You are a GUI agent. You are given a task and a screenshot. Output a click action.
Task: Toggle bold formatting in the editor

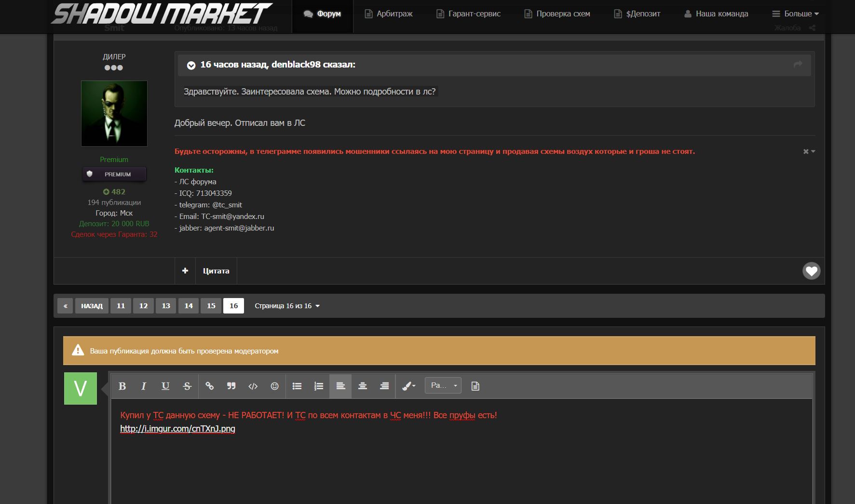click(122, 386)
